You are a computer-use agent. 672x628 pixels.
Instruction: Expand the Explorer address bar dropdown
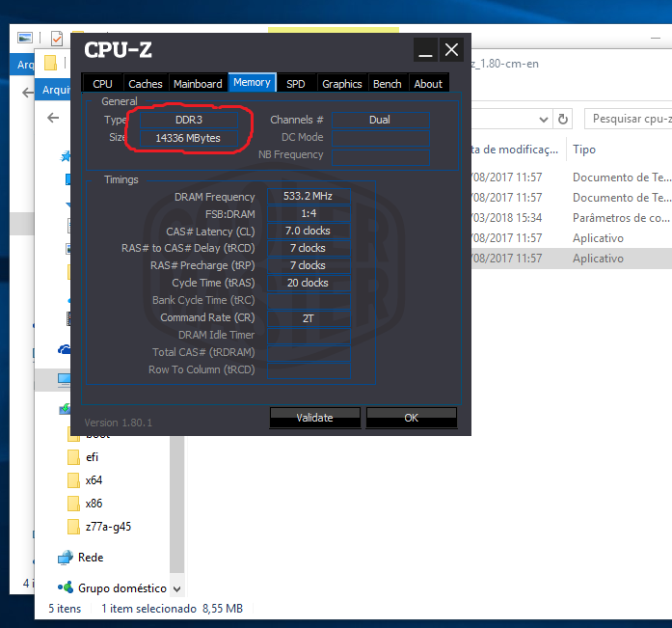click(544, 120)
